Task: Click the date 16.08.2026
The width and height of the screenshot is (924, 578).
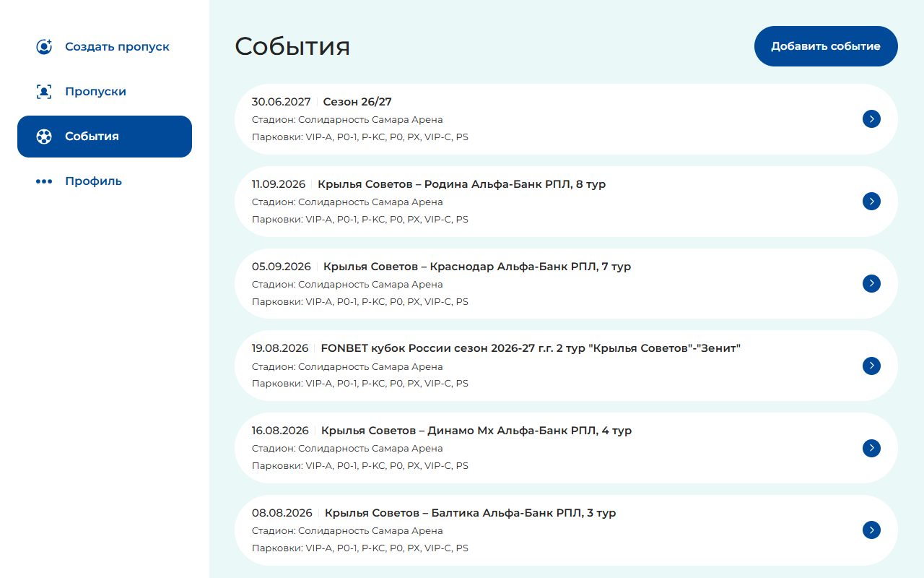Action: point(280,431)
